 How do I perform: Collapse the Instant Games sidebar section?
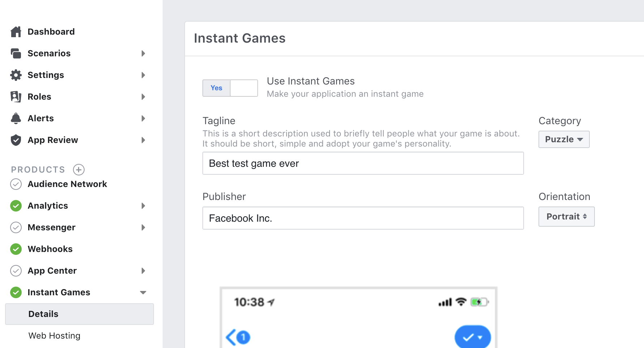coord(143,292)
